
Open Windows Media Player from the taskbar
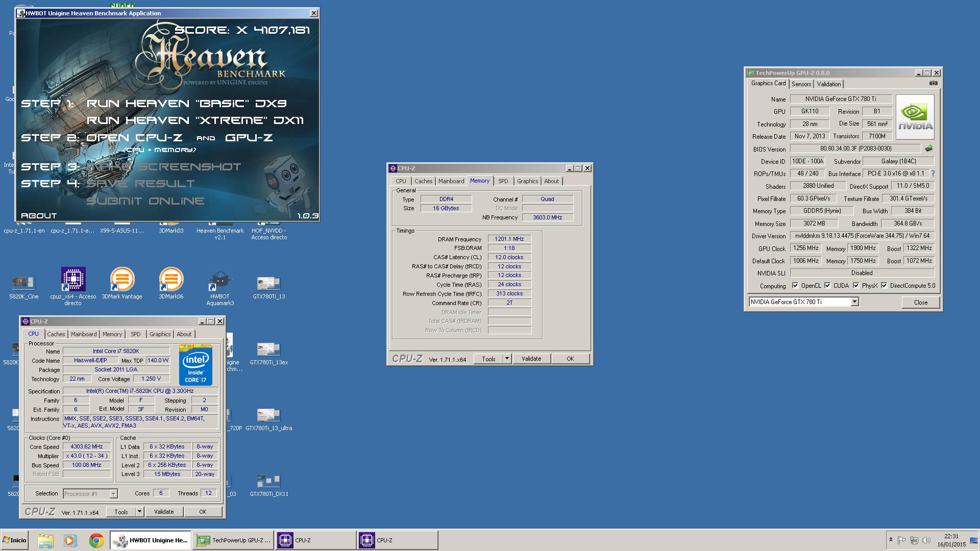coord(70,540)
